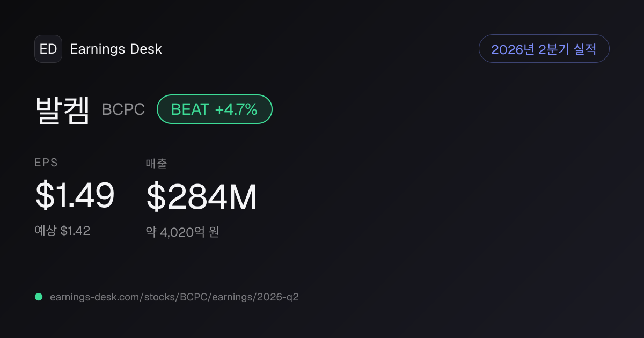The image size is (644, 338).
Task: Click the green status dot
Action: click(x=39, y=297)
